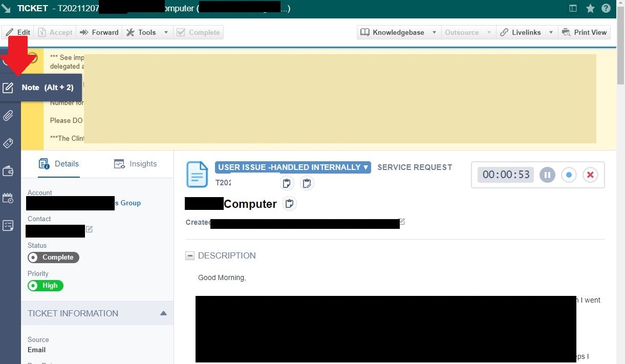The image size is (625, 364).
Task: Open the Note panel in the sidebar
Action: (8, 88)
